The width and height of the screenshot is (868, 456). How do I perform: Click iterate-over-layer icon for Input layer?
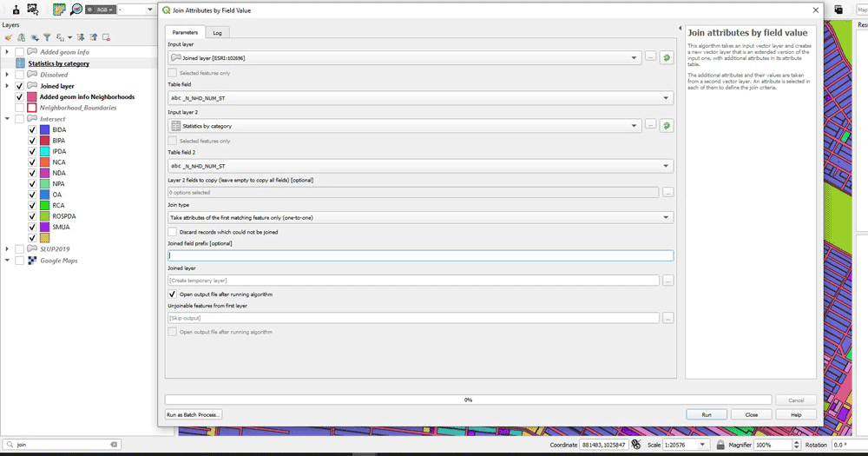(x=667, y=57)
